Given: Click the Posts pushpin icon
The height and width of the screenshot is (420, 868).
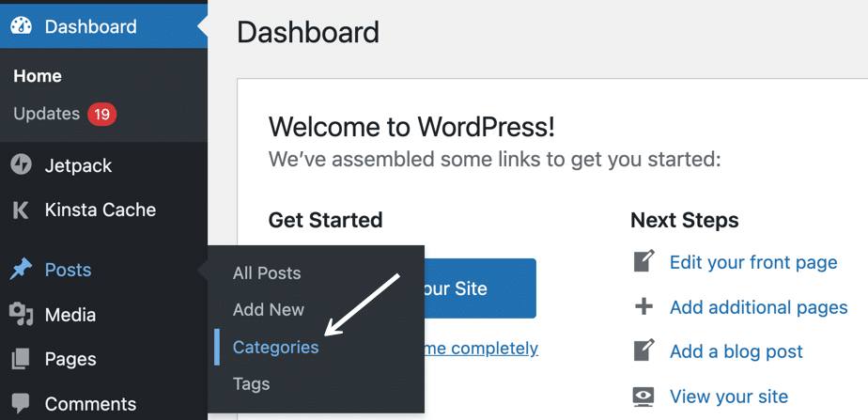Looking at the screenshot, I should click(x=21, y=270).
